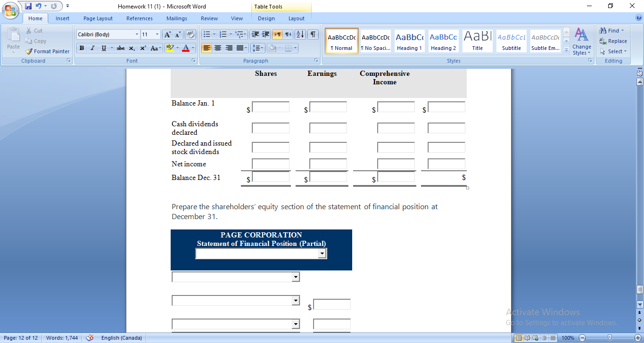This screenshot has height=343, width=644.
Task: Apply the red font color
Action: pyautogui.click(x=186, y=48)
